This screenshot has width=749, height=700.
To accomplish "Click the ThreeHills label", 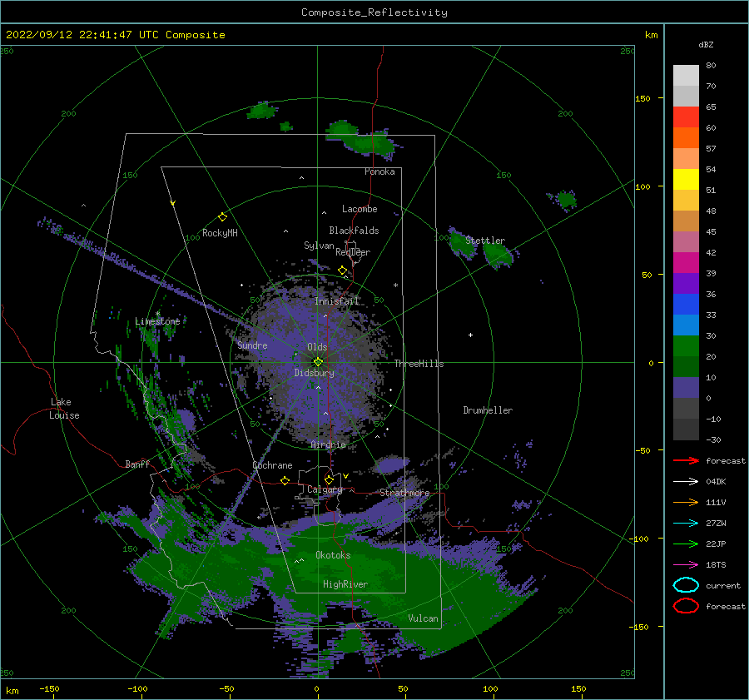I will tap(419, 364).
